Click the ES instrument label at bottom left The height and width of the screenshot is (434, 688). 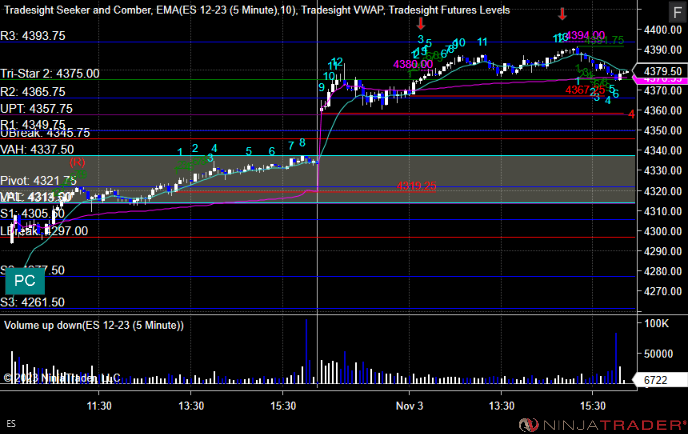(x=11, y=424)
